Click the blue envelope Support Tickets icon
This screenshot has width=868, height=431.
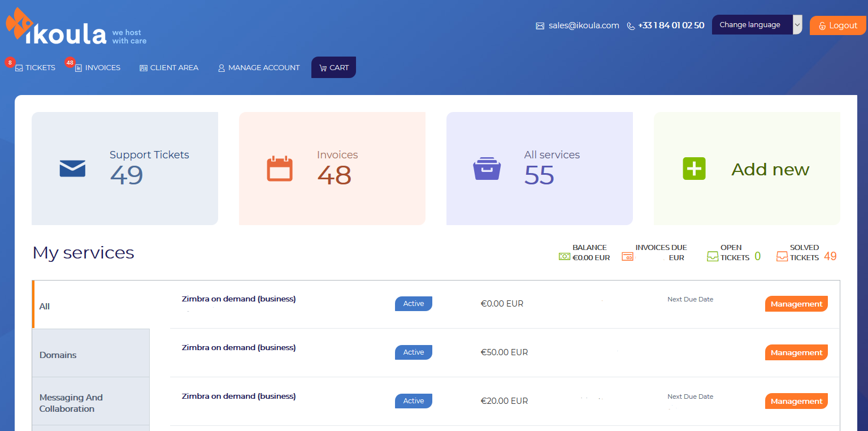pos(72,169)
